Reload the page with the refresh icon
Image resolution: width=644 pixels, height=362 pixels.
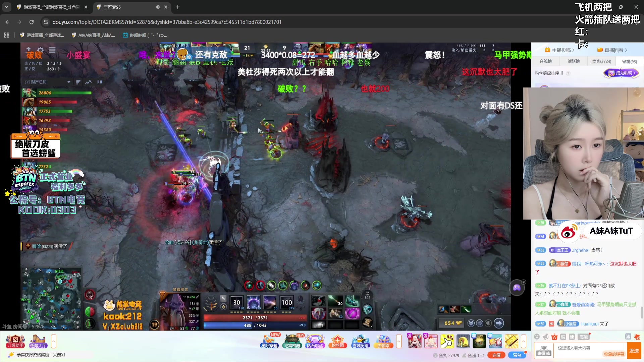(32, 22)
